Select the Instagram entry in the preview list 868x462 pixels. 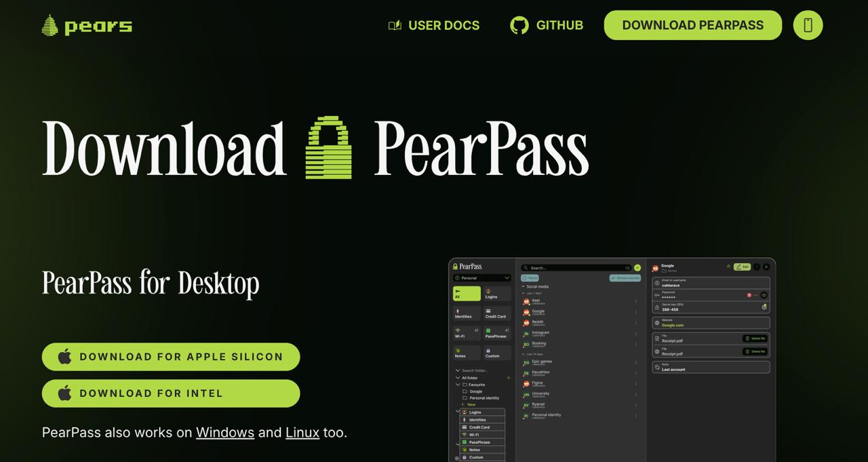pos(580,334)
